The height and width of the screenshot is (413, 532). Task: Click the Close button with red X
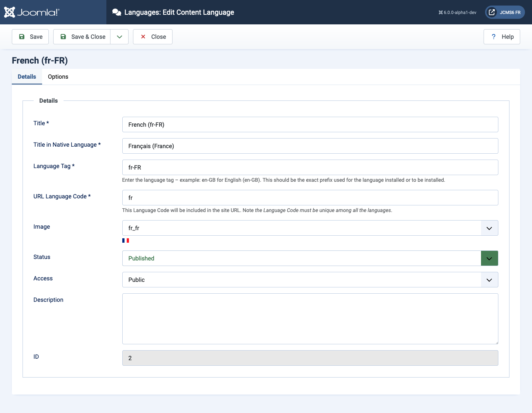153,37
